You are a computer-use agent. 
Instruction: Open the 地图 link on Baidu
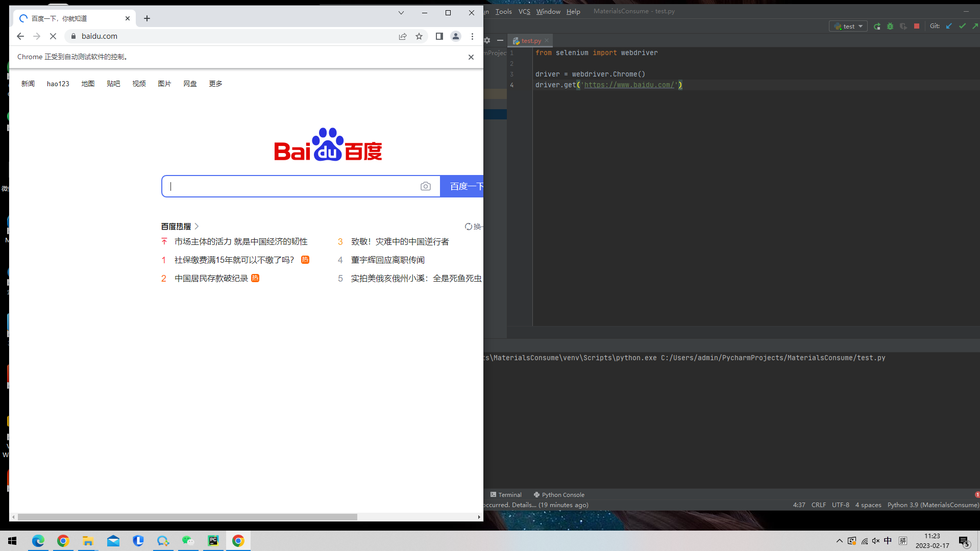(88, 84)
